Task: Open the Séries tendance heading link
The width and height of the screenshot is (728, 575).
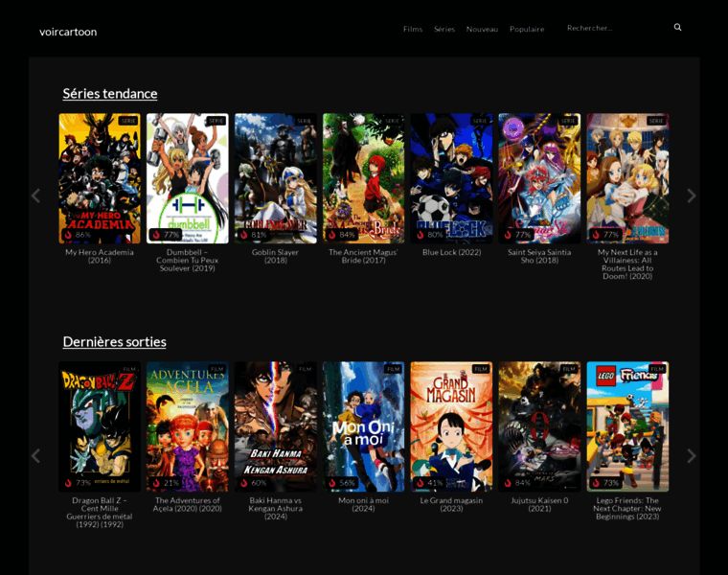Action: (110, 94)
